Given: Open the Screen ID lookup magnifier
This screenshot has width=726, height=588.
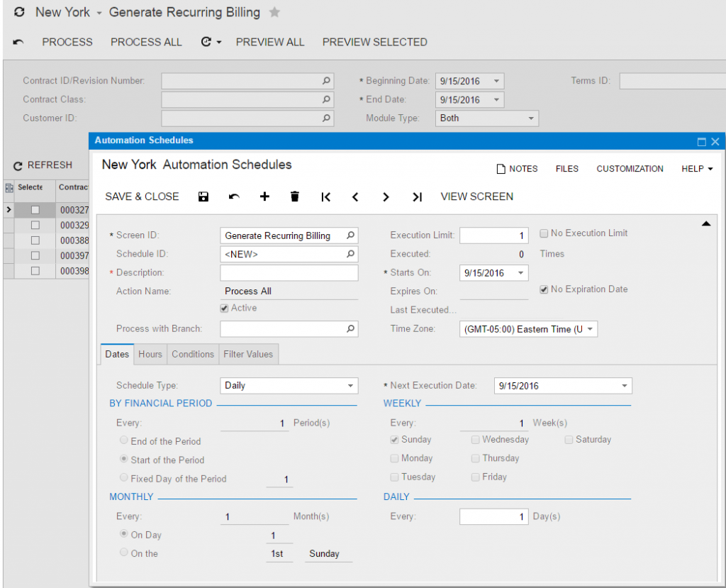Looking at the screenshot, I should coord(349,235).
